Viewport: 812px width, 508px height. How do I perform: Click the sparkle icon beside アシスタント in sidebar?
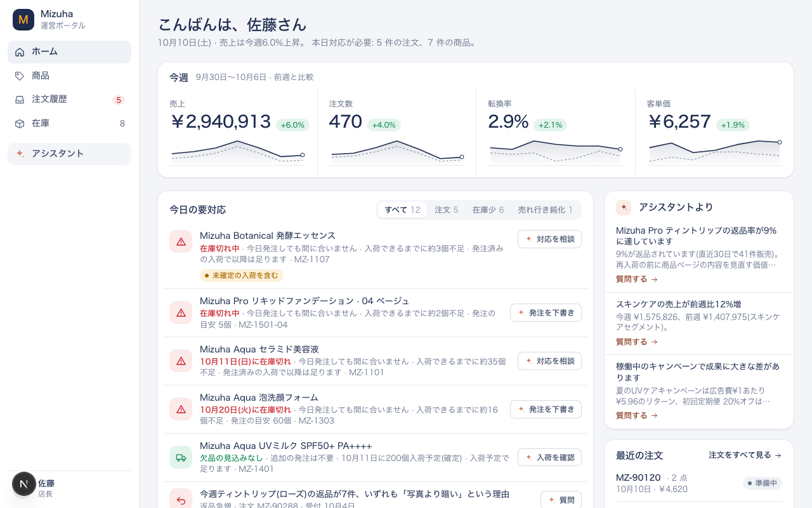[20, 154]
